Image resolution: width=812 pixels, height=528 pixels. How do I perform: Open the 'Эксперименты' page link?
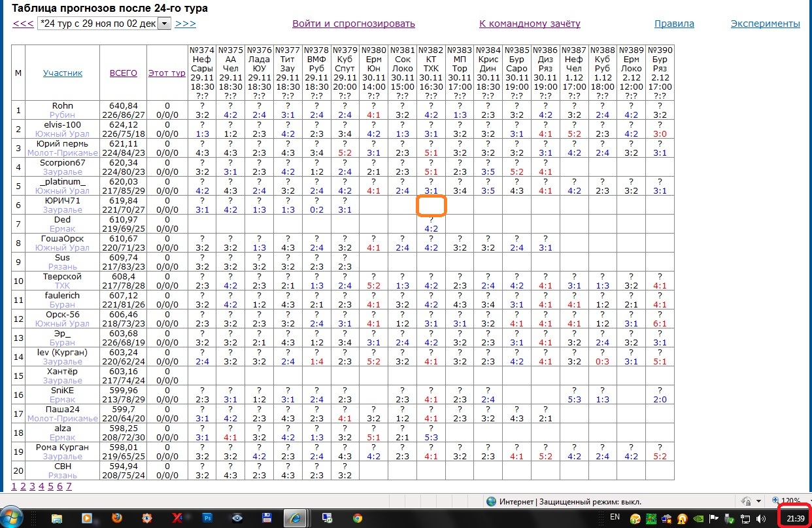765,24
